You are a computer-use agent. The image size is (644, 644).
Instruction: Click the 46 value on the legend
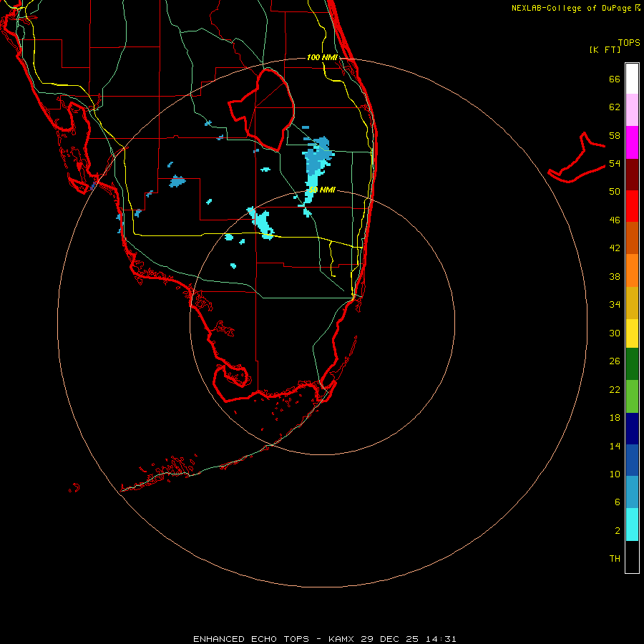[615, 220]
